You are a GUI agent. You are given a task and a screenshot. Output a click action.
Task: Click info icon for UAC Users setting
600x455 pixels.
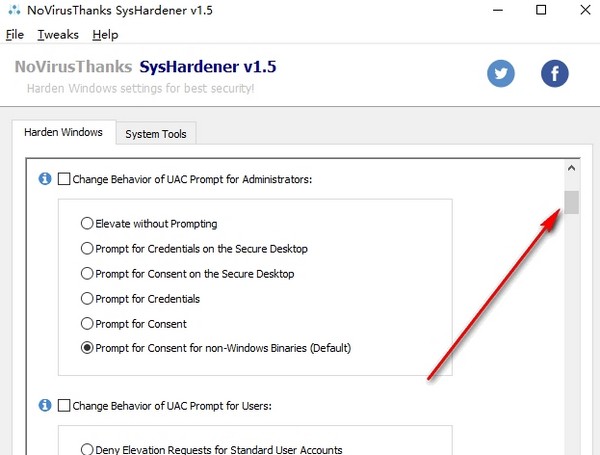pyautogui.click(x=44, y=405)
